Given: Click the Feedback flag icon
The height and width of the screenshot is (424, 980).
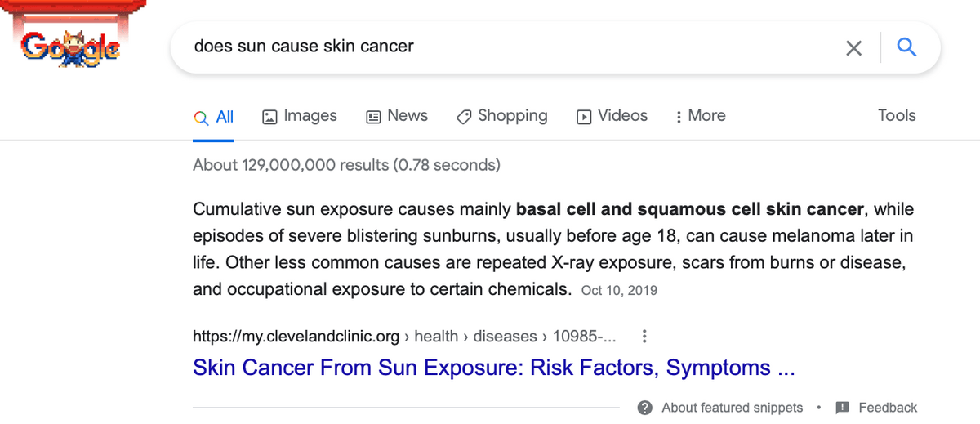Looking at the screenshot, I should click(x=843, y=408).
